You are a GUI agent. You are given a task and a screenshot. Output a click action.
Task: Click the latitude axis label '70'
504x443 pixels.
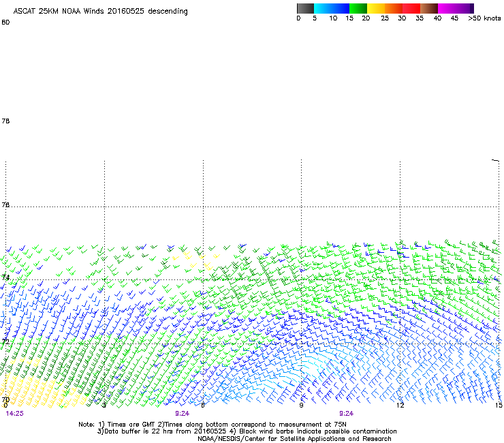click(x=5, y=399)
